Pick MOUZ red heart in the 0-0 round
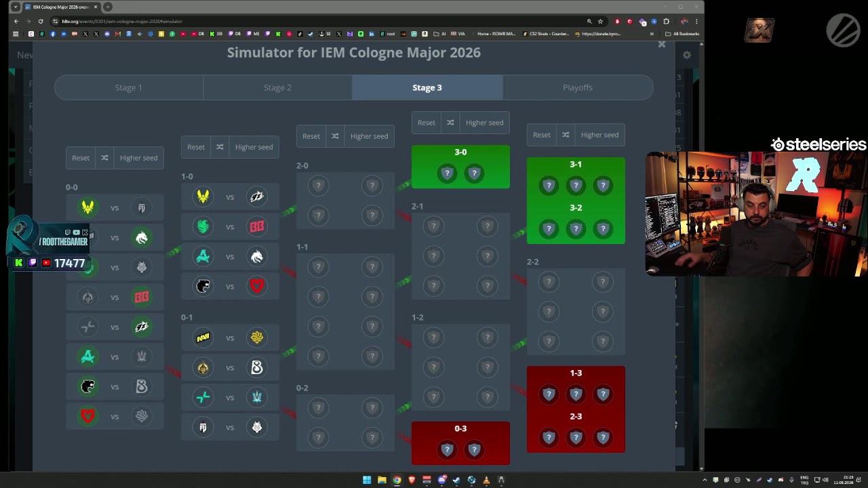Viewport: 868px width, 488px height. [x=87, y=416]
